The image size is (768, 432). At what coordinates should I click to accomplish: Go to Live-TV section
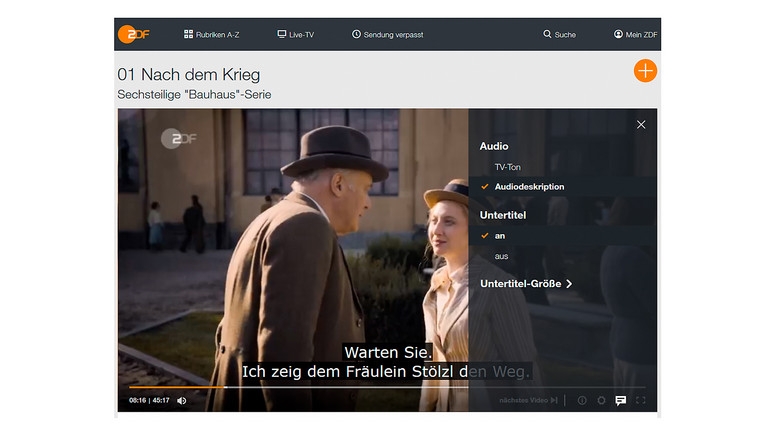pyautogui.click(x=295, y=34)
